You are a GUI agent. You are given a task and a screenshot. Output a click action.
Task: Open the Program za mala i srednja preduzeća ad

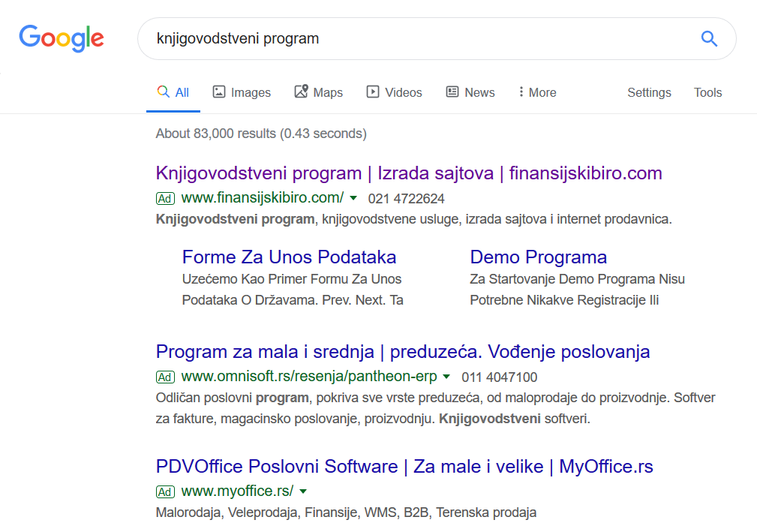403,352
